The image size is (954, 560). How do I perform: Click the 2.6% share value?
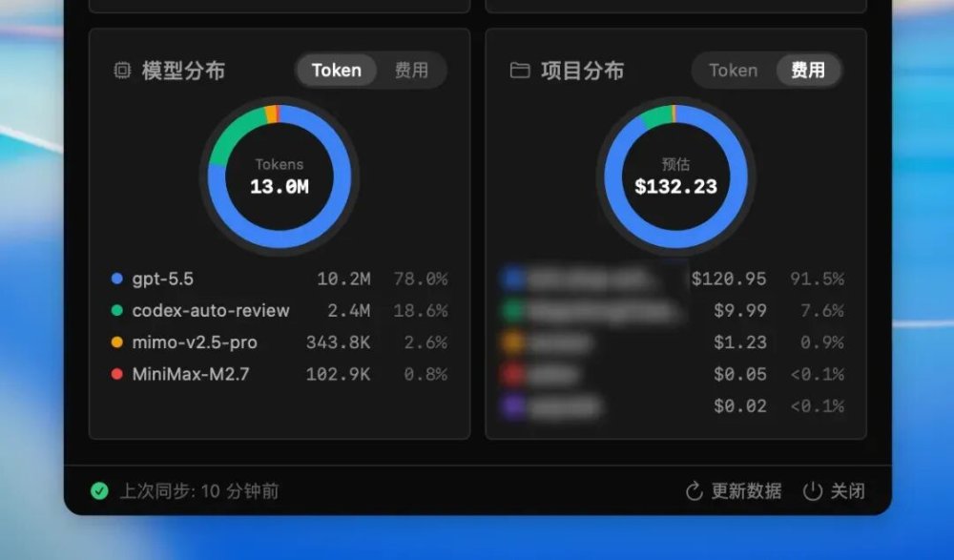pos(426,342)
